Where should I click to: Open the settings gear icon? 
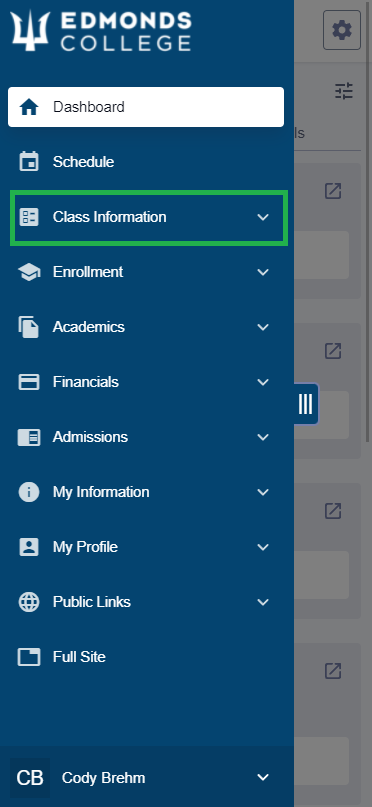pos(342,30)
